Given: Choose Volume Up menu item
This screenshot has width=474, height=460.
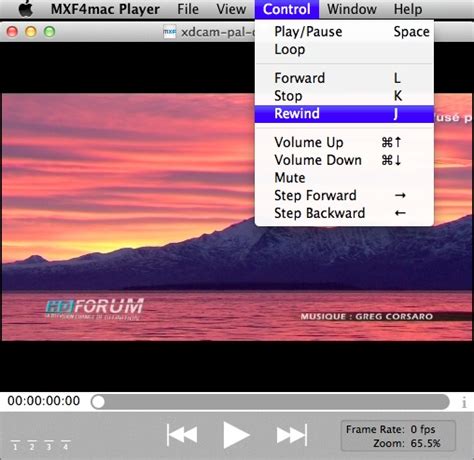Looking at the screenshot, I should (344, 142).
